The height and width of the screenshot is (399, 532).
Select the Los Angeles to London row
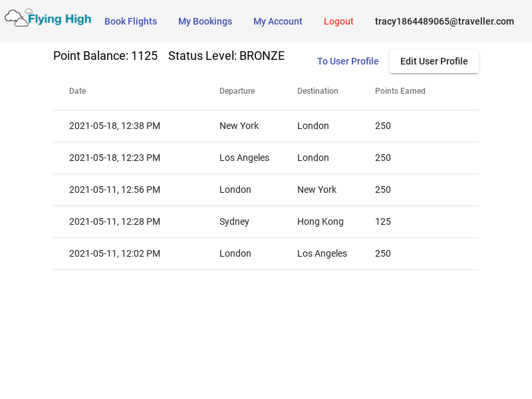[x=265, y=158]
